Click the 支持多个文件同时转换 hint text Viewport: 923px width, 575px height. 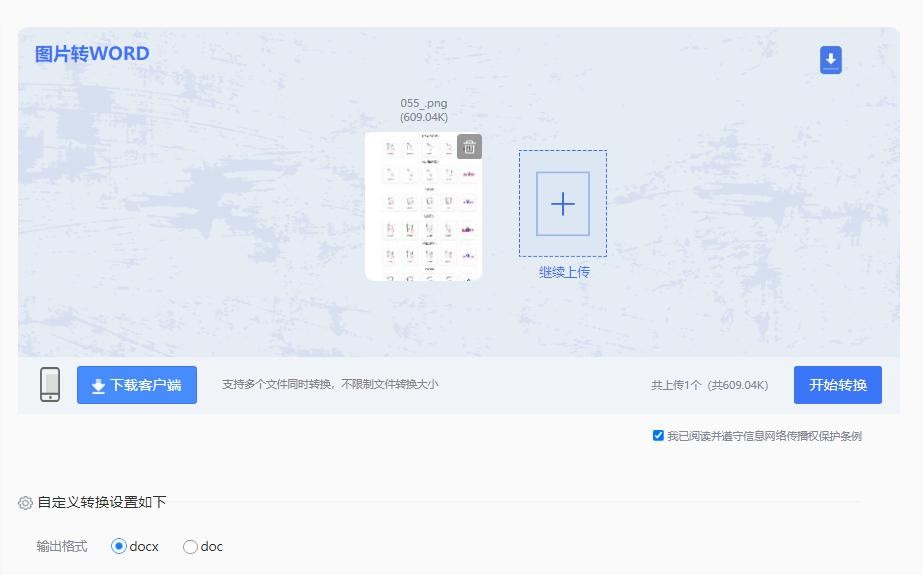[329, 384]
